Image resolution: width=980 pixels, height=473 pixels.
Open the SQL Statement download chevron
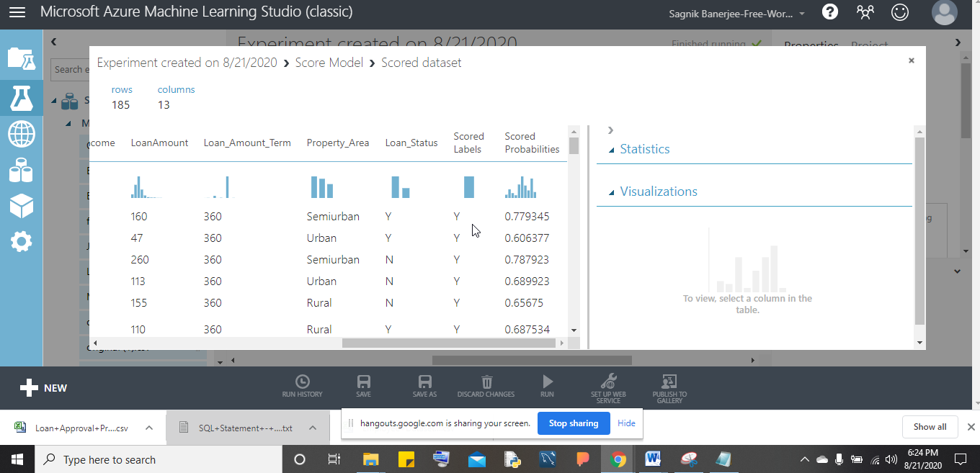[x=312, y=428]
